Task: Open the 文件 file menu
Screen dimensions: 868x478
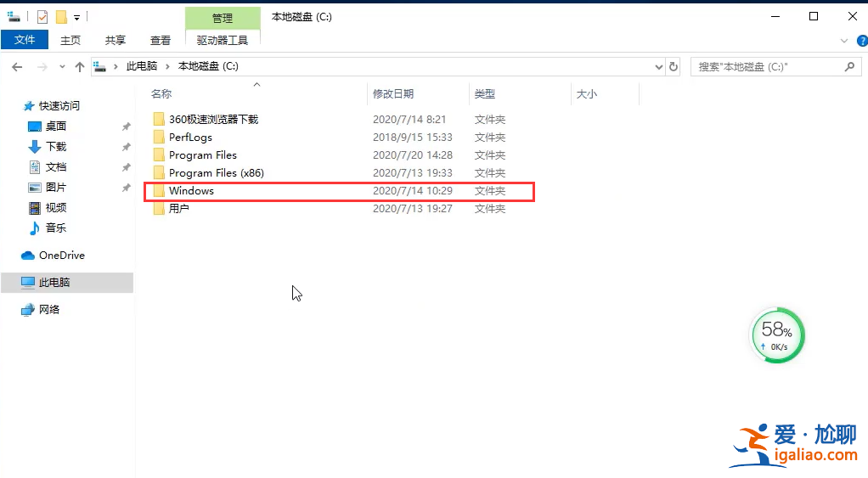Action: coord(25,40)
